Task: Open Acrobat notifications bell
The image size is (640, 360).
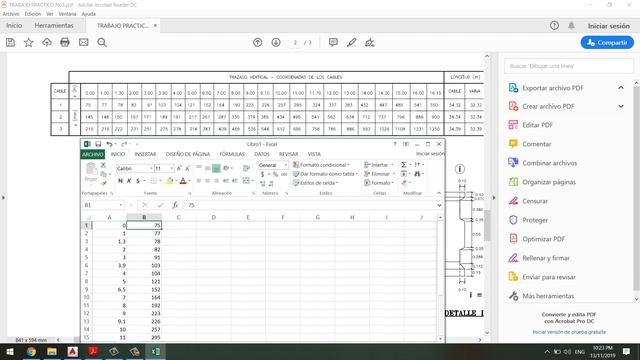Action: (x=571, y=25)
